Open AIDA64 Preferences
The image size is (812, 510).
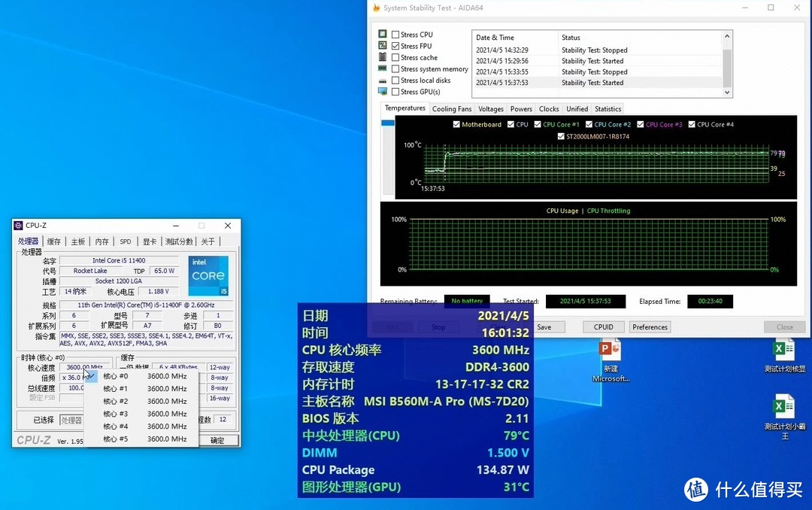click(650, 327)
